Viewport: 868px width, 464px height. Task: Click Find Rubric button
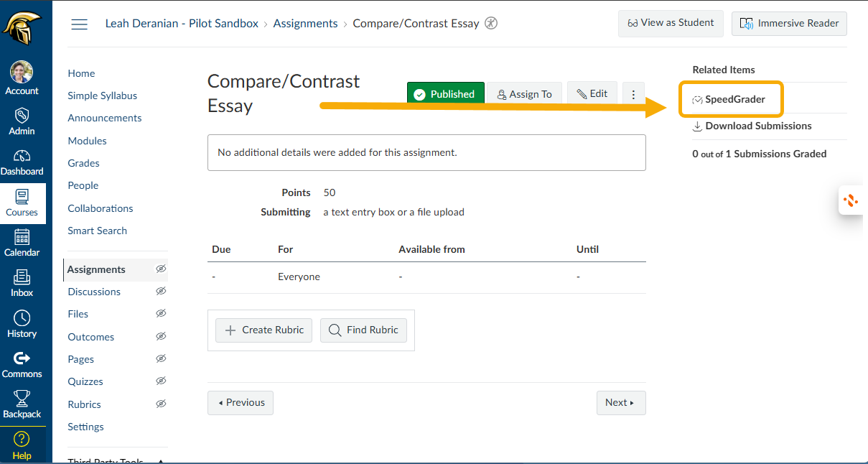pyautogui.click(x=363, y=330)
